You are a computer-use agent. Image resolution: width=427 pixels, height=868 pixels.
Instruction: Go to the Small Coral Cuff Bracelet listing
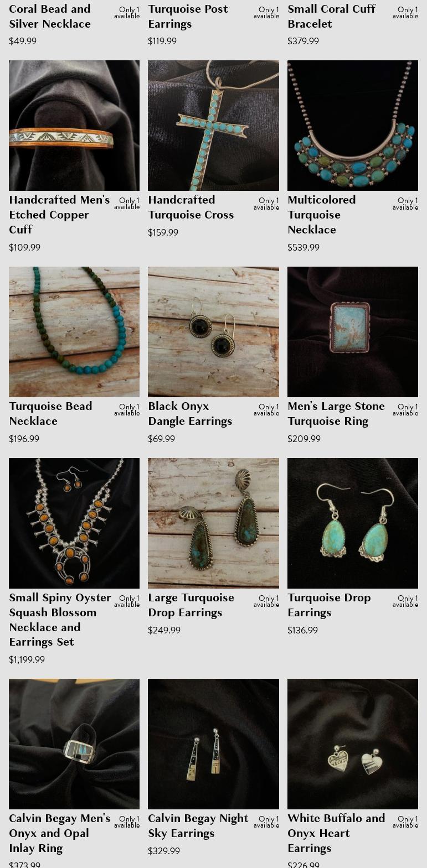coord(331,17)
